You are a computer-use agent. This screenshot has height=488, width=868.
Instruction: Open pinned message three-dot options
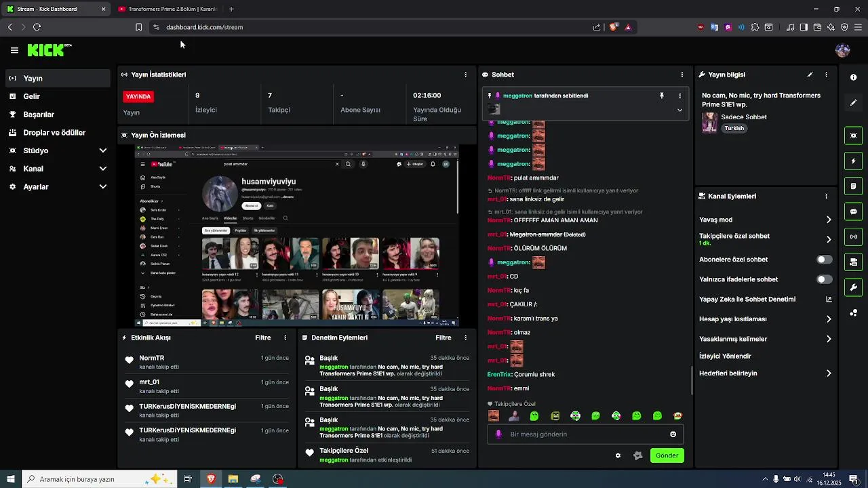pos(679,96)
